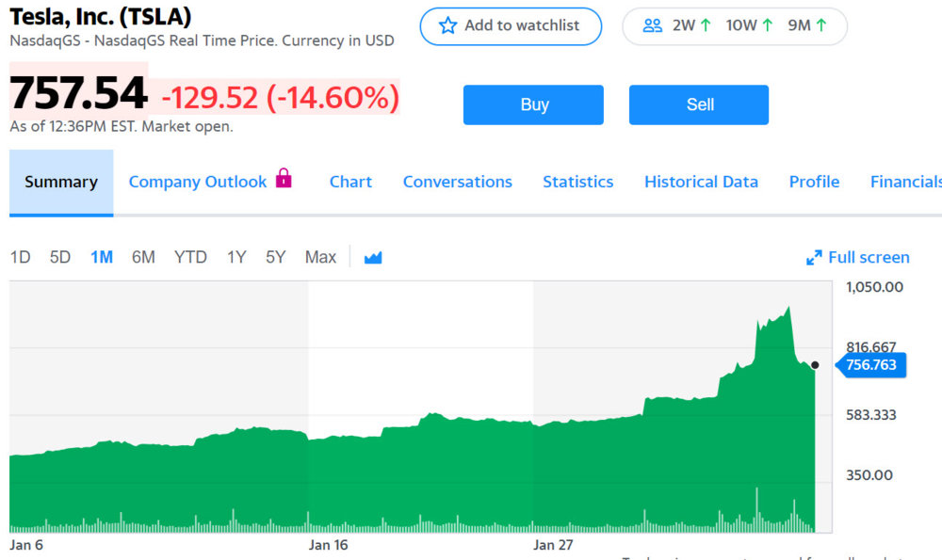Click the Buy button
Viewport: 942px width, 560px height.
[x=533, y=104]
